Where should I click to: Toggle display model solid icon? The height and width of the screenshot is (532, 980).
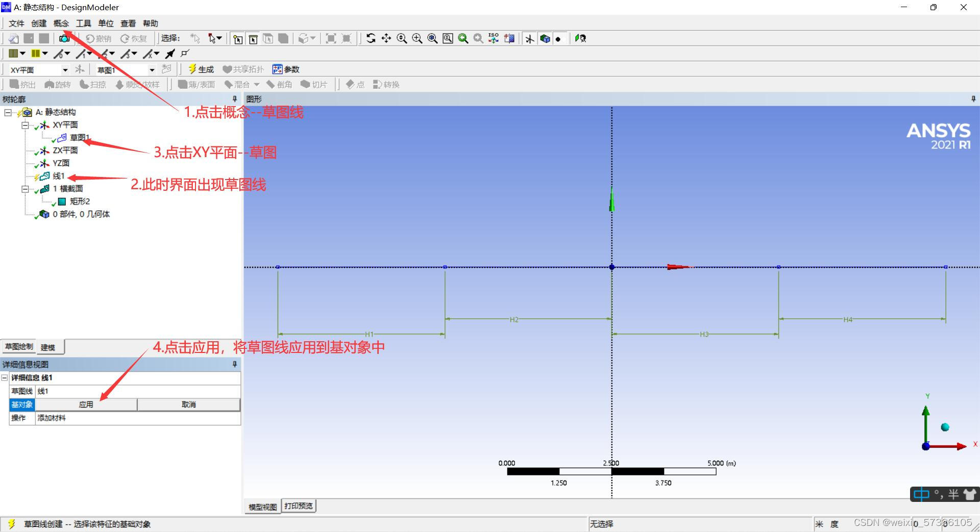pyautogui.click(x=545, y=39)
